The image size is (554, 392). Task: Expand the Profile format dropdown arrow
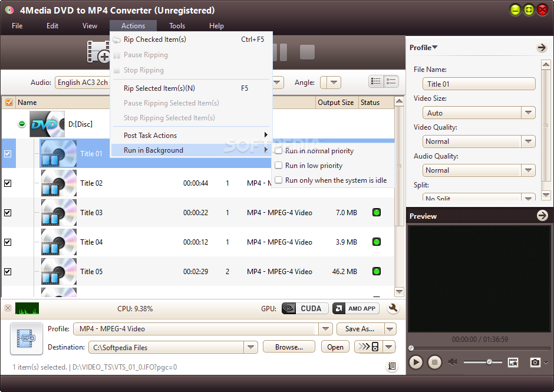[x=325, y=329]
